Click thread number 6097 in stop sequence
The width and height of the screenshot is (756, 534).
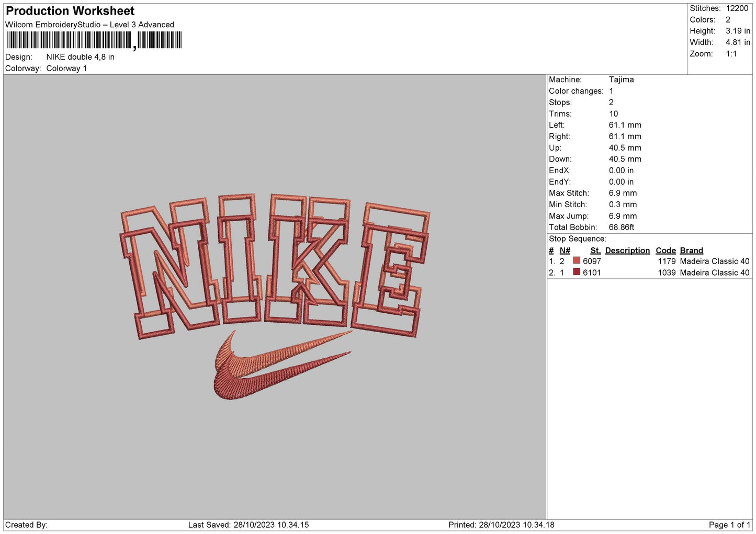point(592,262)
